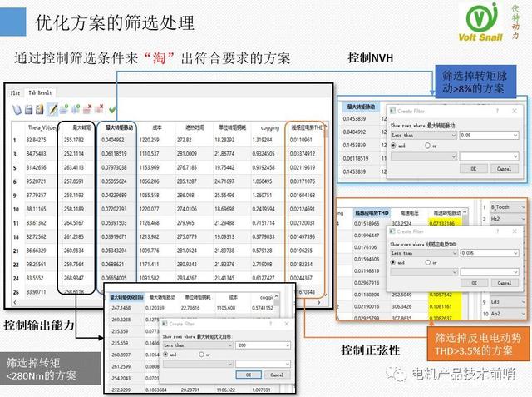The width and height of the screenshot is (532, 397).
Task: Choose the 'or' option in the -280 filter dialog
Action: tap(199, 353)
